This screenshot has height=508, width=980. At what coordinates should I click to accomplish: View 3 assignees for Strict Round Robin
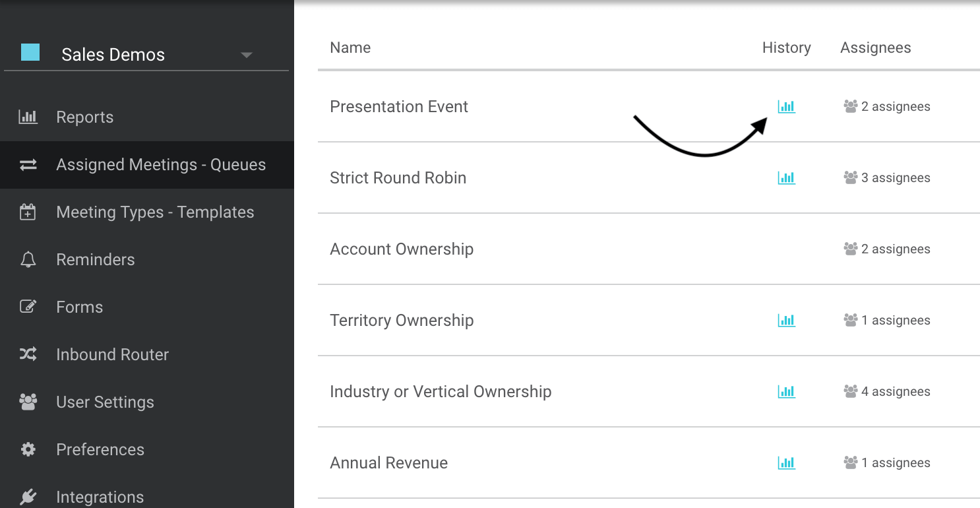coord(887,178)
